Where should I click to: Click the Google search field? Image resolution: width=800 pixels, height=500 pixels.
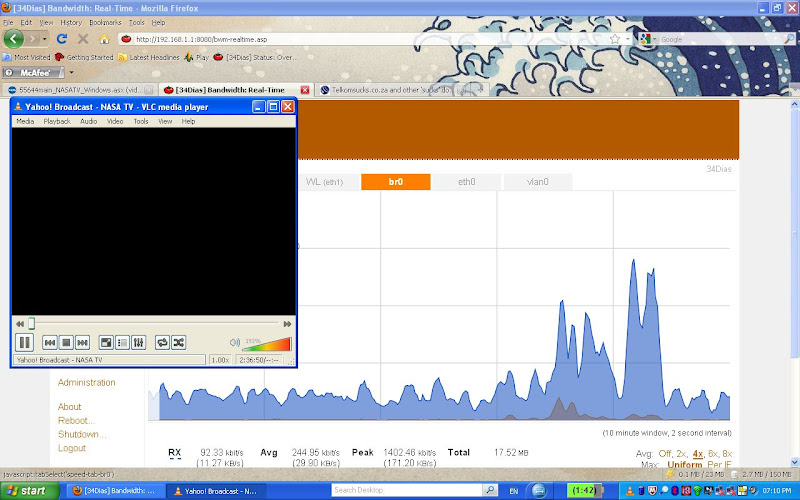coord(721,39)
